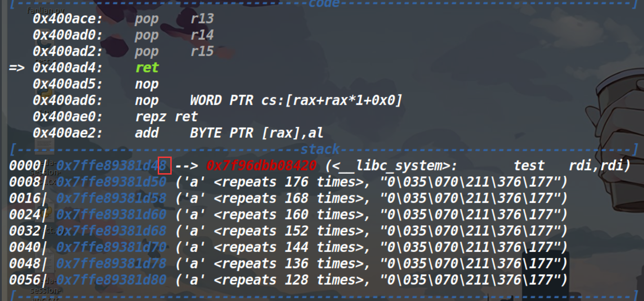Click the 'repeats 136 times' text
The width and height of the screenshot is (644, 301).
[x=292, y=264]
